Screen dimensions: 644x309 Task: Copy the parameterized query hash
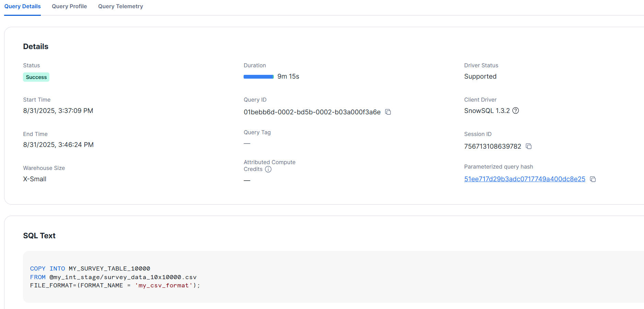click(593, 179)
